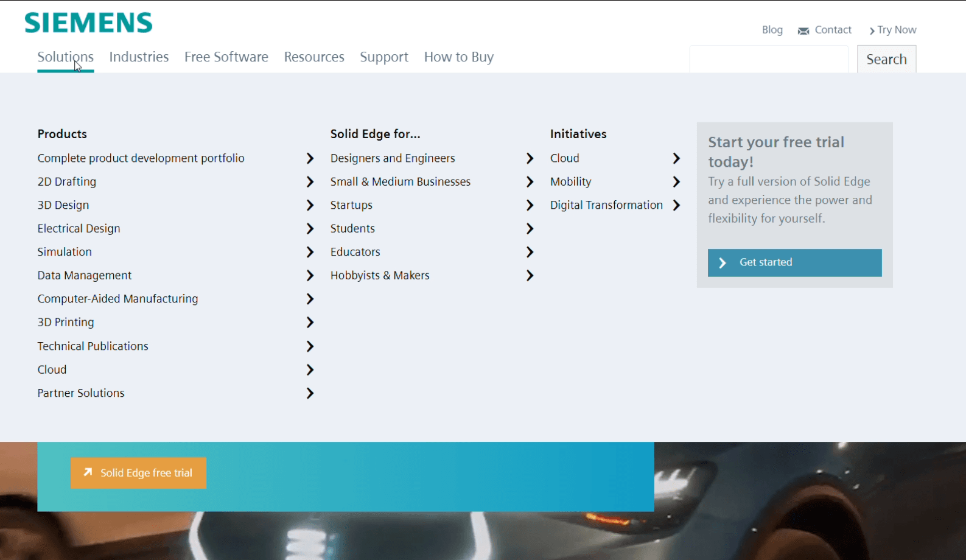Expand the Students chevron
The image size is (966, 560).
tap(530, 229)
